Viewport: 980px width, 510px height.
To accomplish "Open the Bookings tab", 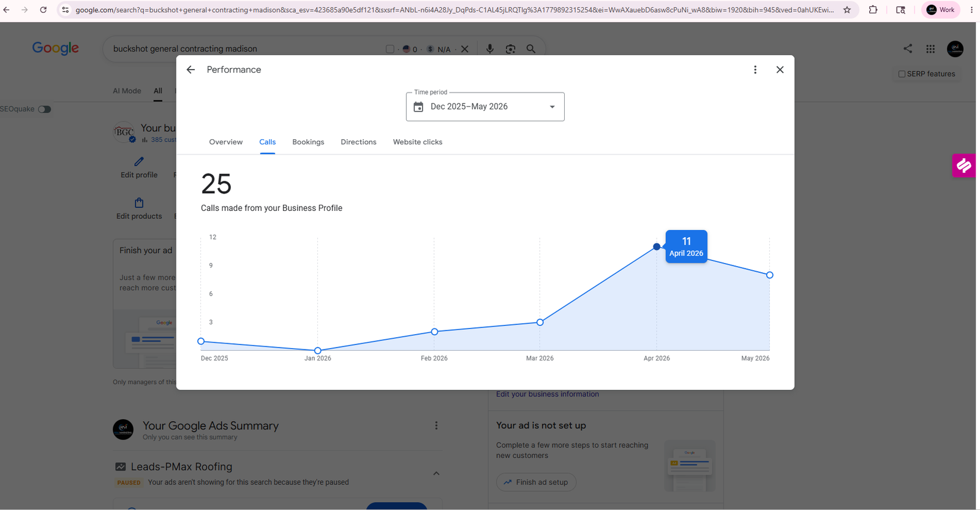I will [x=308, y=142].
